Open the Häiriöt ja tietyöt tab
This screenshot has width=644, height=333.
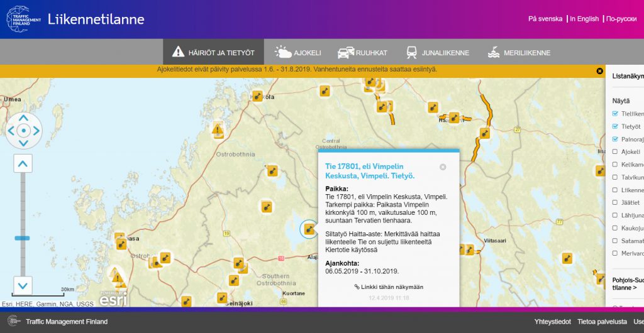213,52
